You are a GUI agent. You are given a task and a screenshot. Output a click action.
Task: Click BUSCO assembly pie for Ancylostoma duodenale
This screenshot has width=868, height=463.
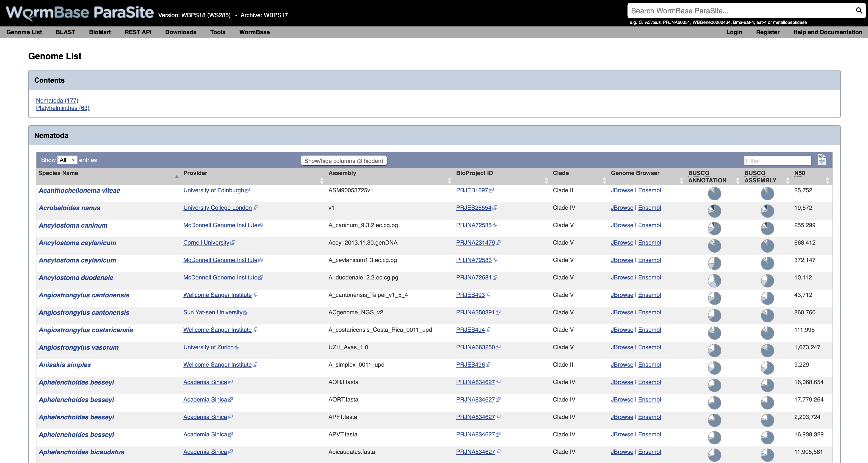tap(767, 281)
